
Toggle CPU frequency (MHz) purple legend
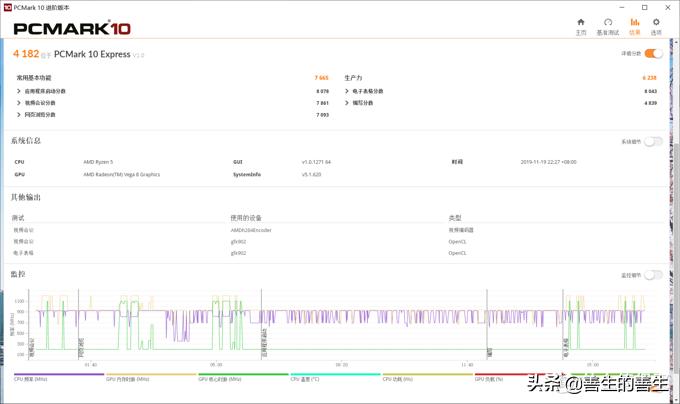click(x=59, y=377)
